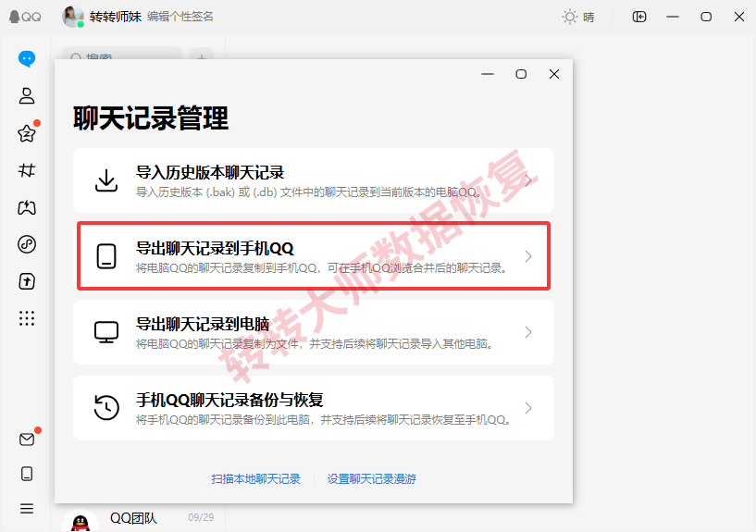Select 手机QQ聊天记录备份与恢复 option
Viewport: 756px width, 532px height.
pos(314,408)
